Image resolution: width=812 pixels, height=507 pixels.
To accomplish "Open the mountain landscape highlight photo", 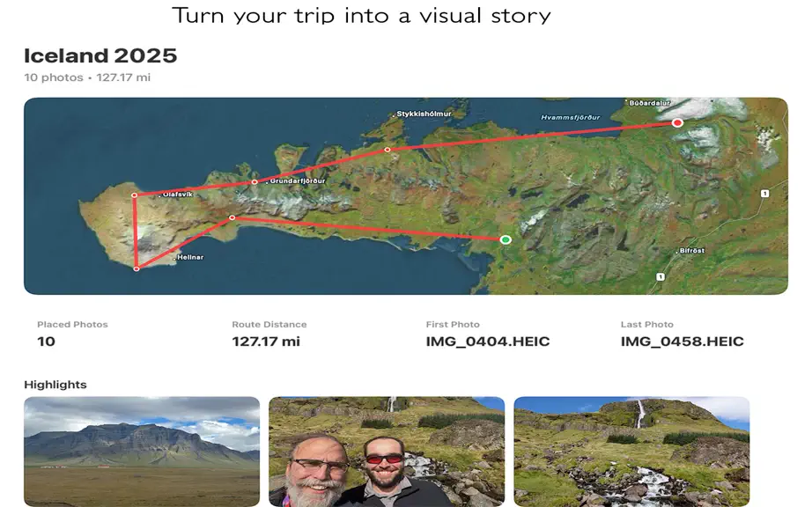I will click(142, 452).
